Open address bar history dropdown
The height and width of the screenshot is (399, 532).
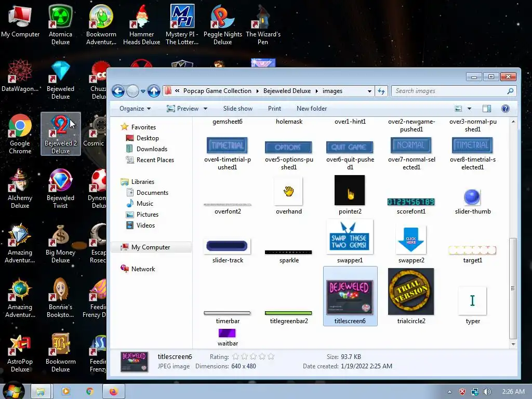pyautogui.click(x=369, y=91)
